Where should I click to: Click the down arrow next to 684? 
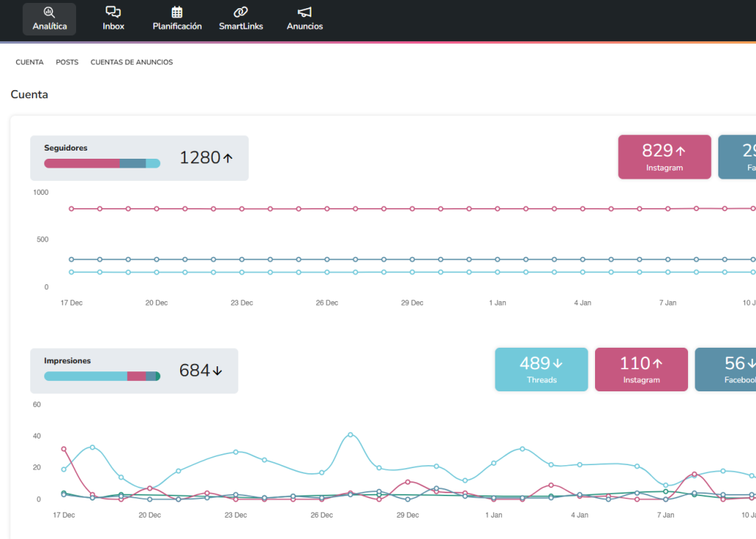218,371
